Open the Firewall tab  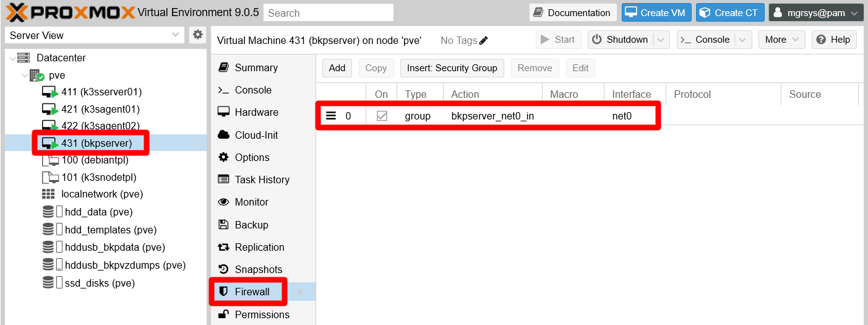[263, 292]
